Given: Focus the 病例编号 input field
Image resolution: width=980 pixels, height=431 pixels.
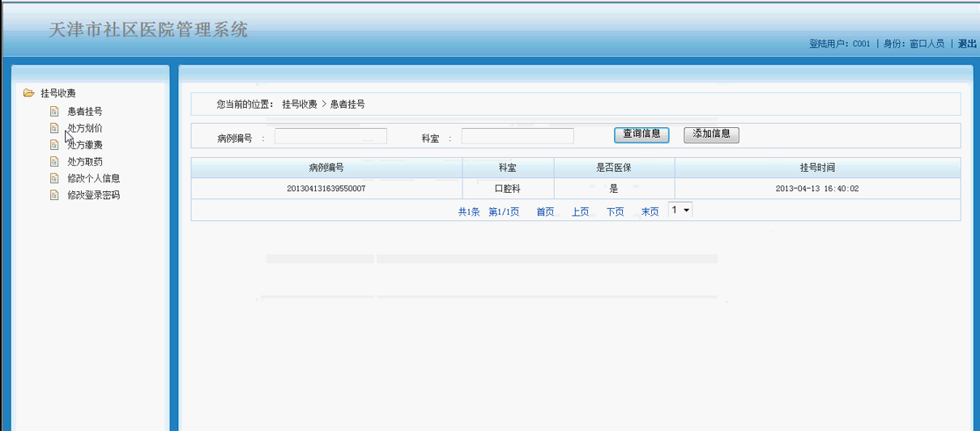Looking at the screenshot, I should 330,136.
